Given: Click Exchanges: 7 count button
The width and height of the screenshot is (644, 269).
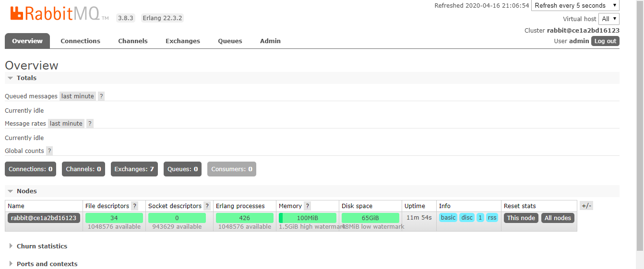Looking at the screenshot, I should click(134, 169).
